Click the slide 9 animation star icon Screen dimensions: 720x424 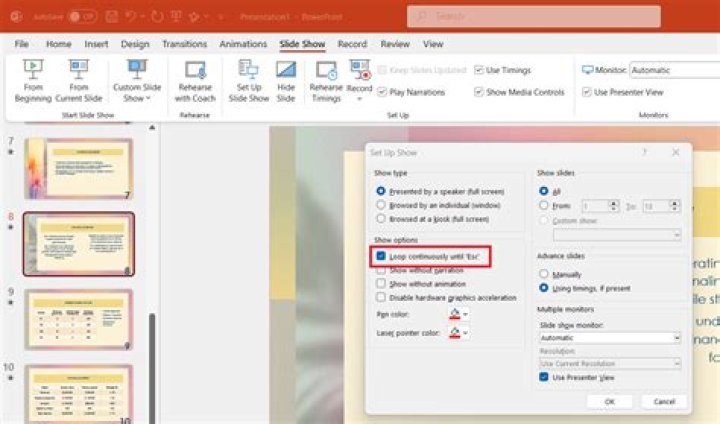coord(11,302)
